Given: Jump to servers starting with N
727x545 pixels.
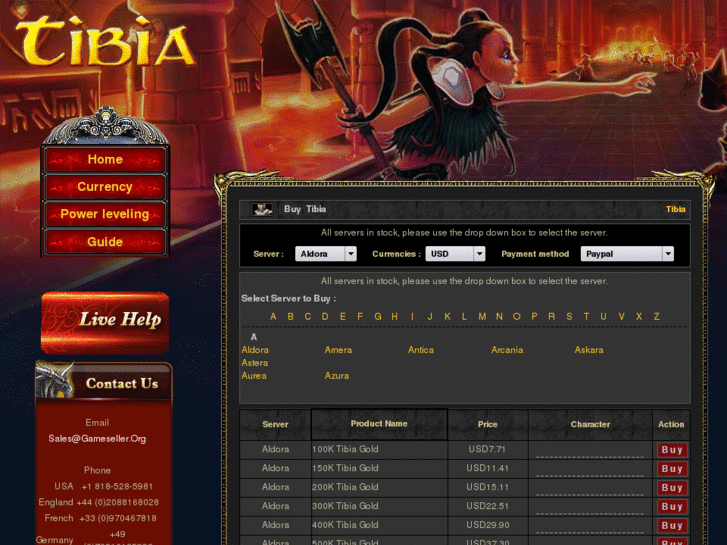Looking at the screenshot, I should click(x=499, y=316).
